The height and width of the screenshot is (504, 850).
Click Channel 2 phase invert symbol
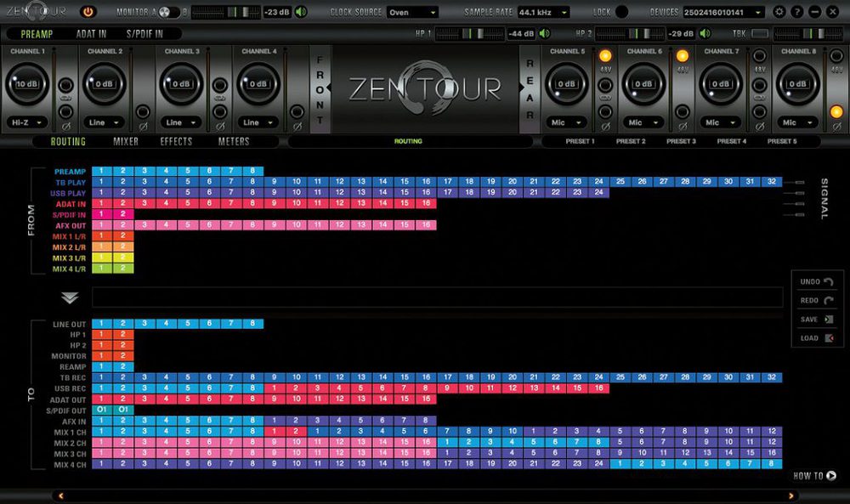point(143,127)
